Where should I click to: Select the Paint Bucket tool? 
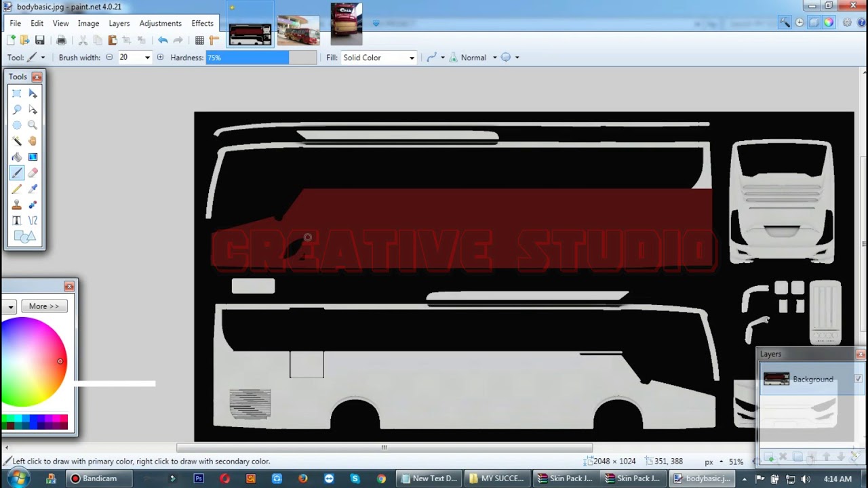pyautogui.click(x=17, y=157)
